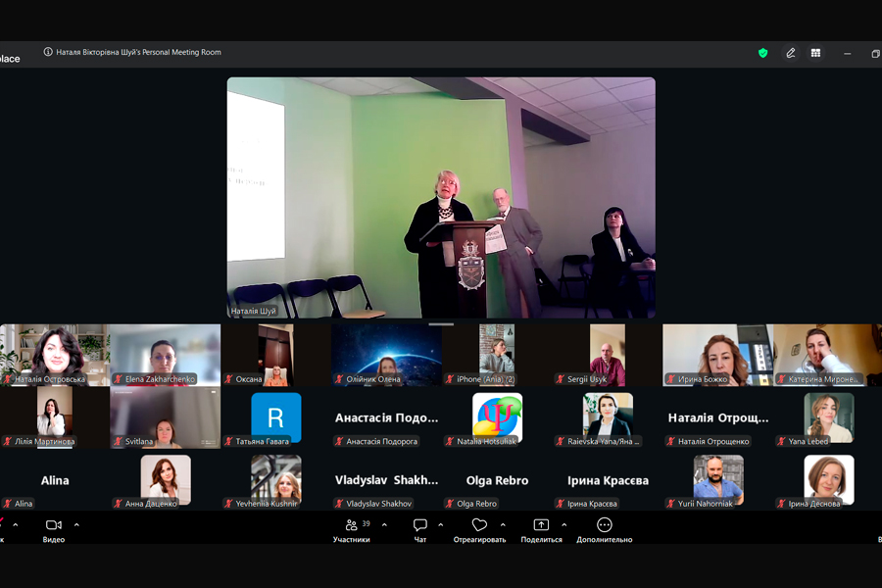Select Yurii Nahorniak participant tile
The height and width of the screenshot is (588, 882).
(717, 480)
